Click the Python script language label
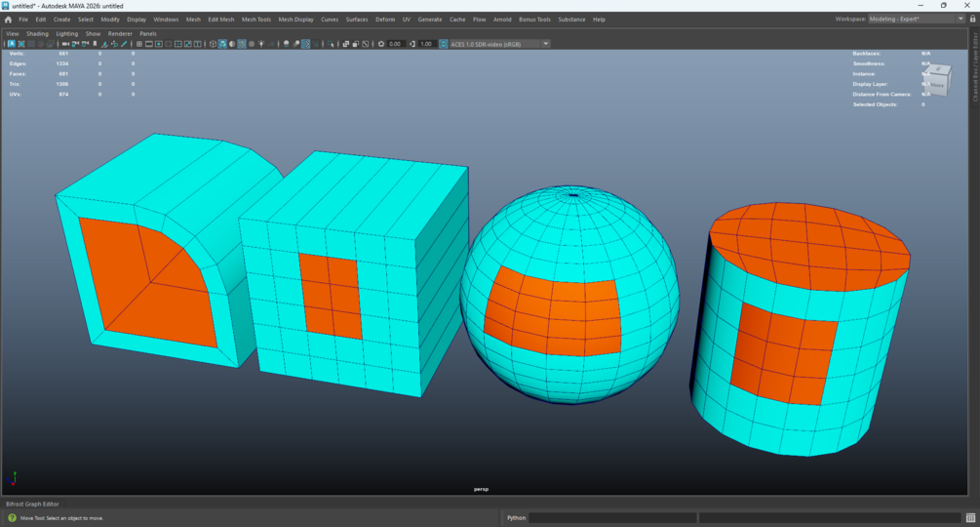 [516, 517]
